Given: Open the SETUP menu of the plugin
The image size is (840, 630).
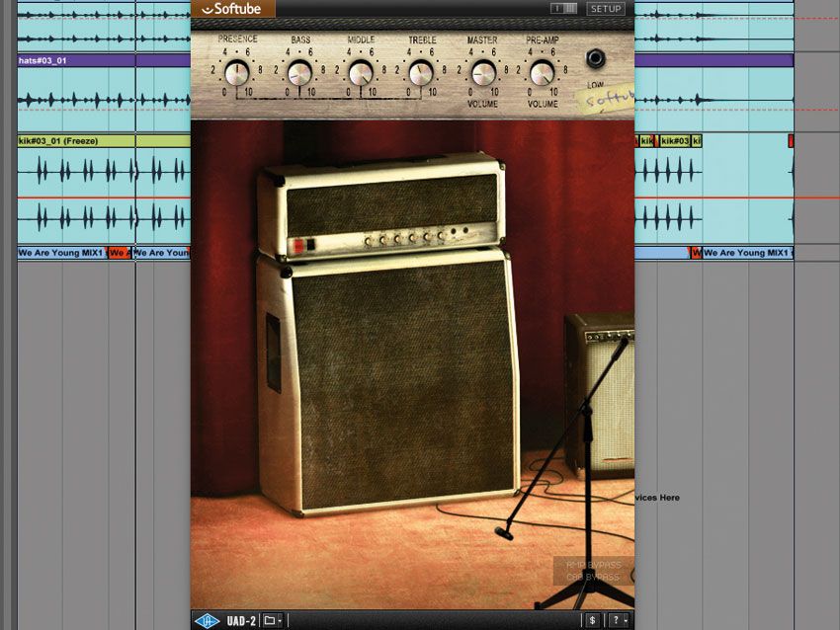Looking at the screenshot, I should tap(605, 8).
